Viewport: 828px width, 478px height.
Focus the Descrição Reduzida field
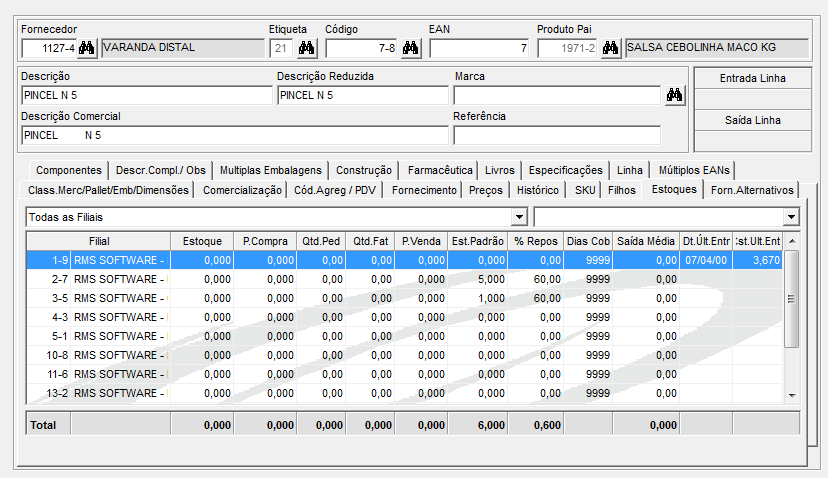[363, 96]
